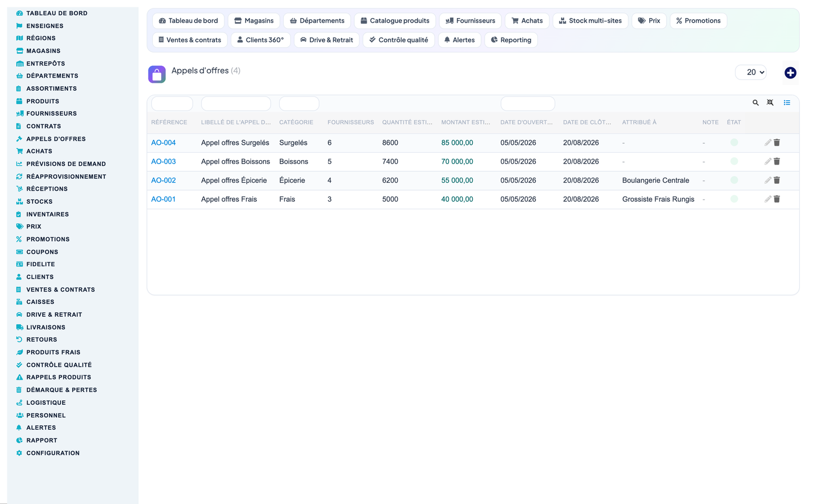Click the Grossiste Frais Rungis cell
The height and width of the screenshot is (504, 815).
pos(658,199)
